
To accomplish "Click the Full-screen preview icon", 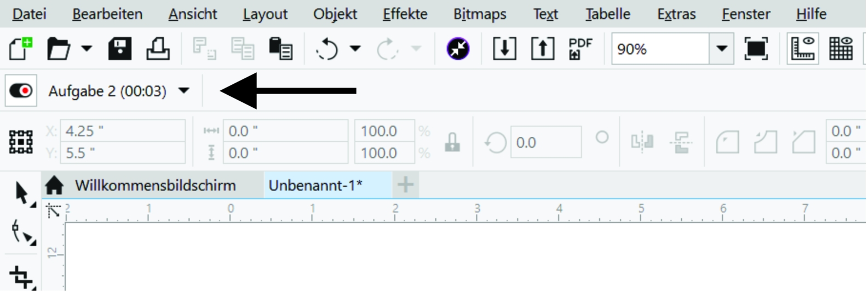I will (x=756, y=49).
